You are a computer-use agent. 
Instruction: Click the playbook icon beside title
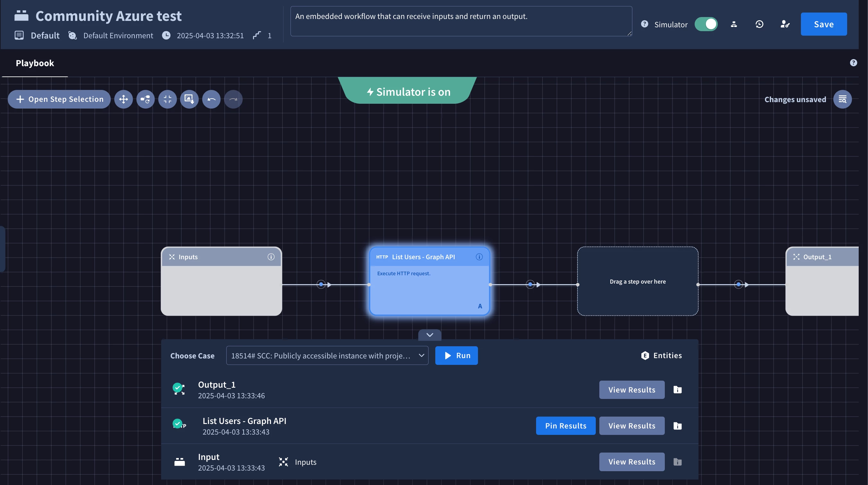(x=21, y=15)
